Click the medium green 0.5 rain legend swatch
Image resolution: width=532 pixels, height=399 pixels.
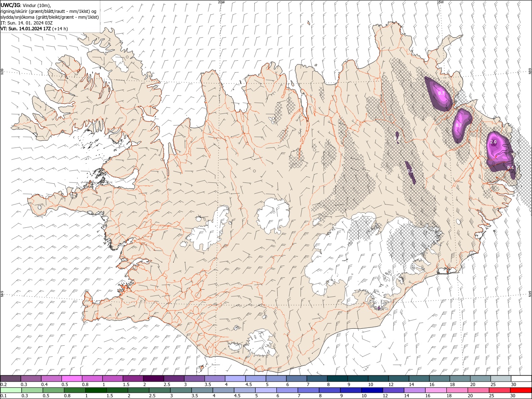pos(53,390)
